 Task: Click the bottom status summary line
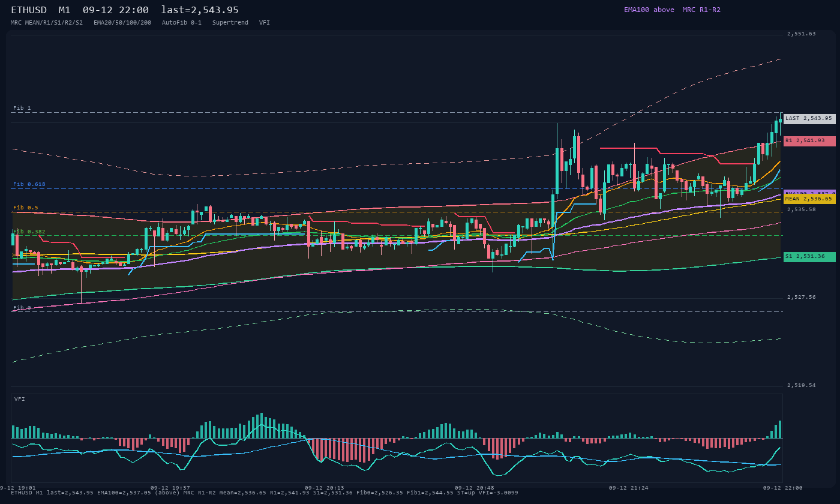tap(265, 493)
